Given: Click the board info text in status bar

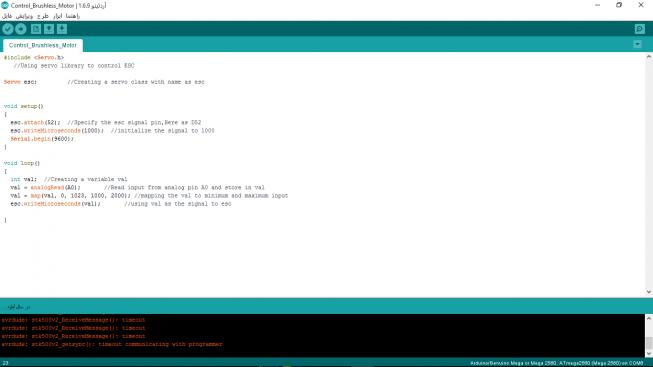Looking at the screenshot, I should 557,363.
